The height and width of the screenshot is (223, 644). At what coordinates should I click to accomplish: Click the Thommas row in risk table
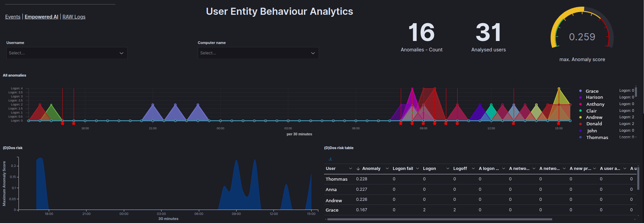[x=336, y=179]
